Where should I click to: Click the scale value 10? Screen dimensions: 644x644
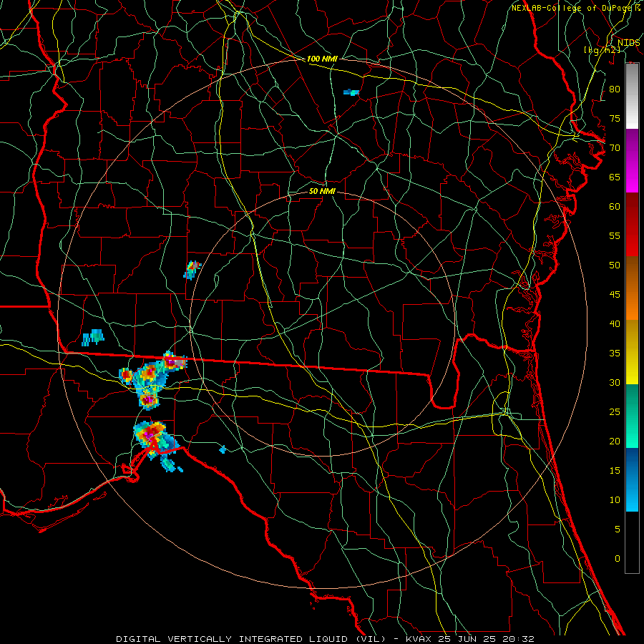point(615,500)
